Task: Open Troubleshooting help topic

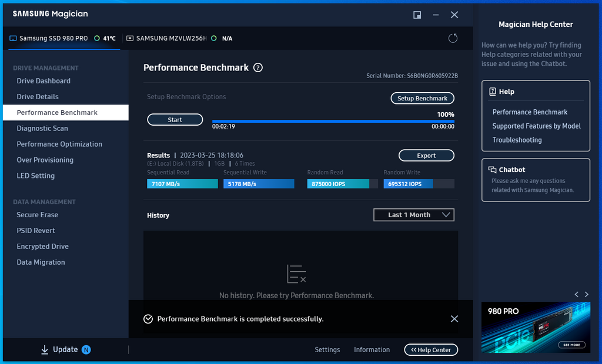Action: click(x=517, y=140)
